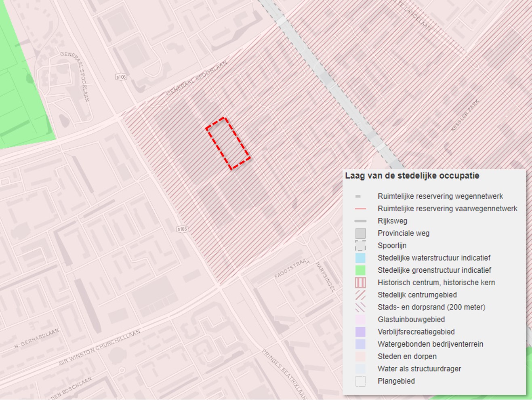Select the 'Verblijfsrecreatiegebied' legend label
This screenshot has height=400, width=532.
416,332
